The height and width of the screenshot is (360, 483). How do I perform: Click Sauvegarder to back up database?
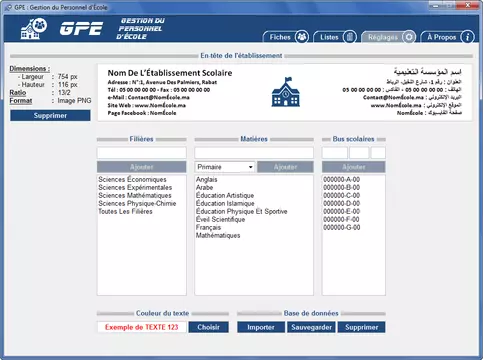pyautogui.click(x=311, y=327)
